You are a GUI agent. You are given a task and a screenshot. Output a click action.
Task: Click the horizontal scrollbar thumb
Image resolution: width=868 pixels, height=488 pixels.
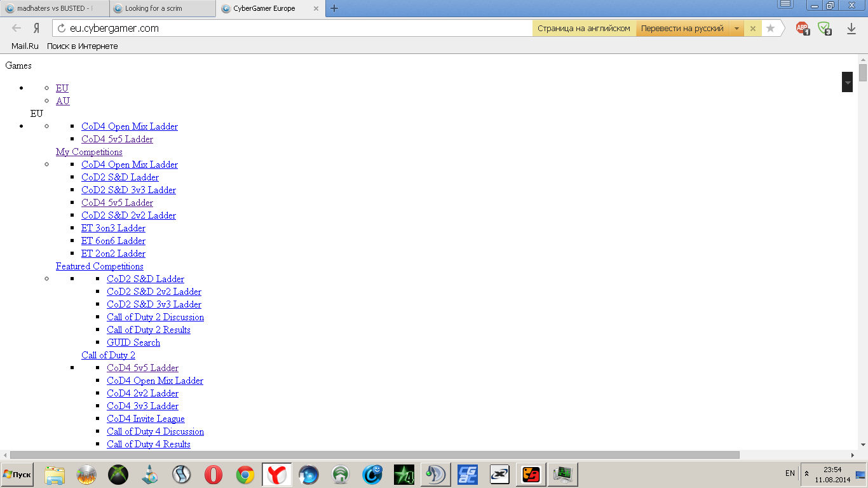375,455
